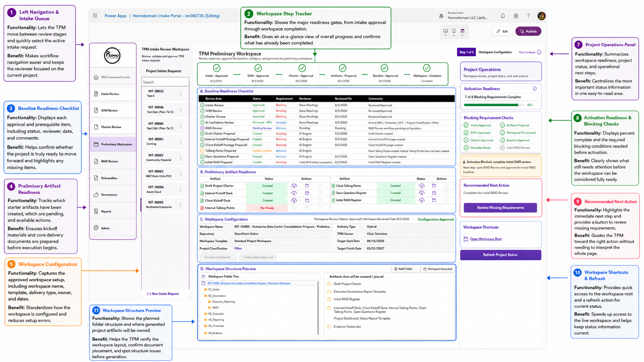Image resolution: width=644 pixels, height=362 pixels.
Task: Click the New Intake Request link
Action: [163, 294]
